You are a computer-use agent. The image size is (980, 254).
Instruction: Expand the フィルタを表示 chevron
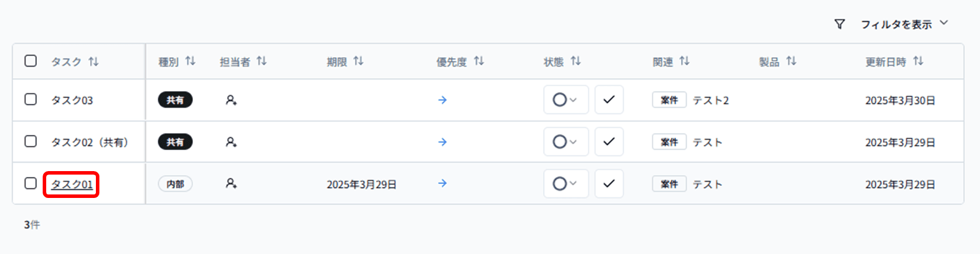[943, 23]
